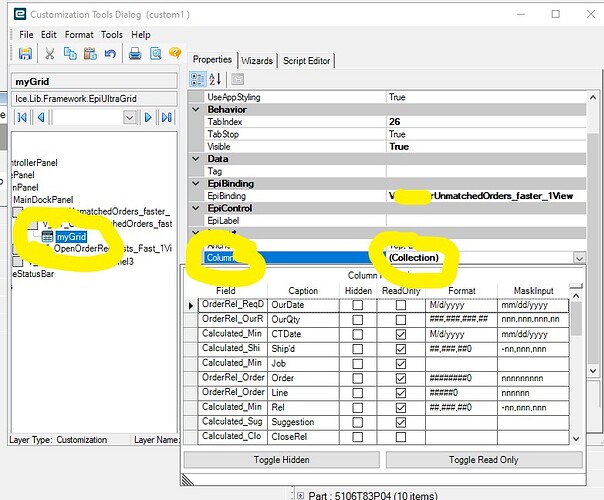Screen dimensions: 604x500
Task: Open the Format menu
Action: point(79,34)
